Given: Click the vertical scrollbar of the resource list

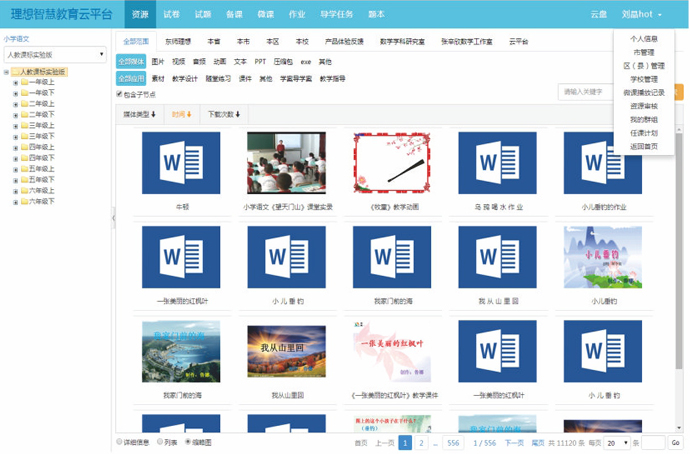Looking at the screenshot, I should 679,251.
